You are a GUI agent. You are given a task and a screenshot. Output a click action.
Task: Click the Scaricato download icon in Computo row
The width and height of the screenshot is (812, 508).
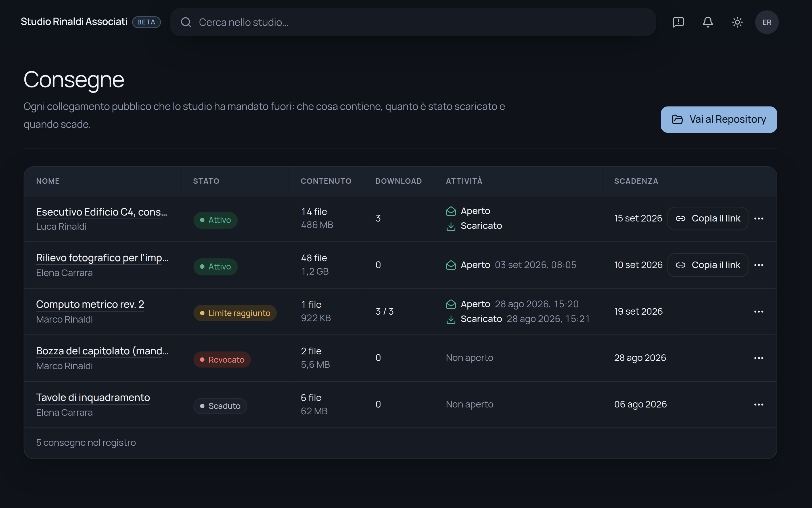451,319
